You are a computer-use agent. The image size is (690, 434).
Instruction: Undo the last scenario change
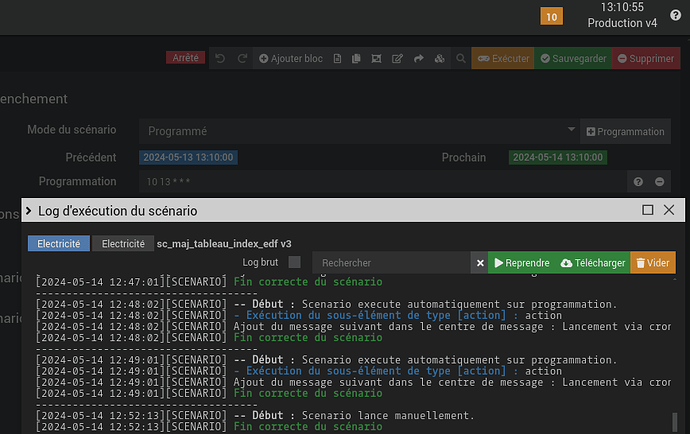point(220,58)
